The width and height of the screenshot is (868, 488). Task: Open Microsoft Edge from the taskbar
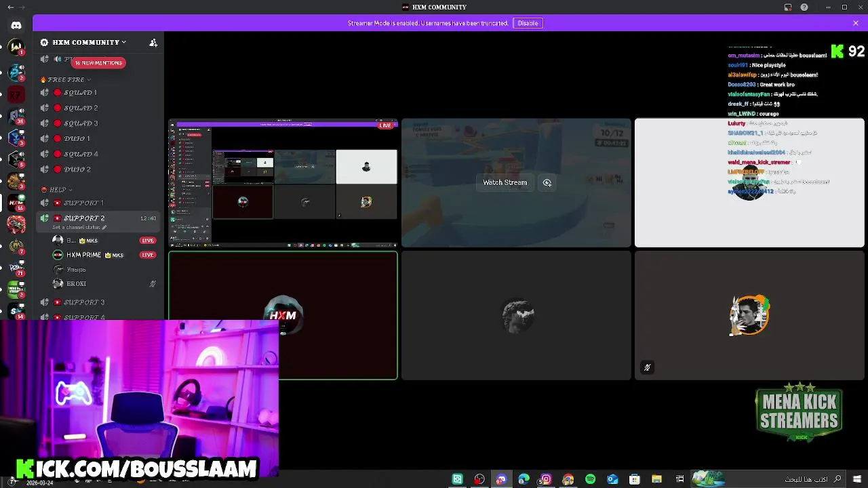(x=524, y=479)
